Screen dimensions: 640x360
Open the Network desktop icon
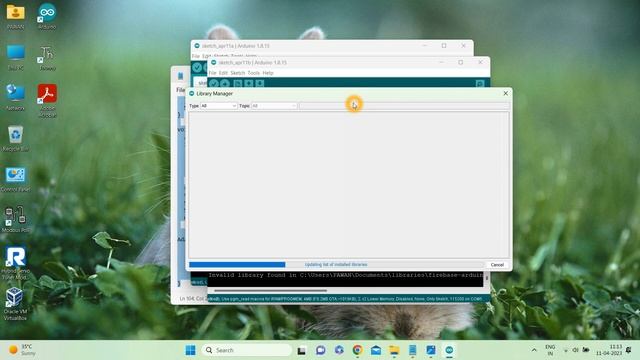(16, 98)
